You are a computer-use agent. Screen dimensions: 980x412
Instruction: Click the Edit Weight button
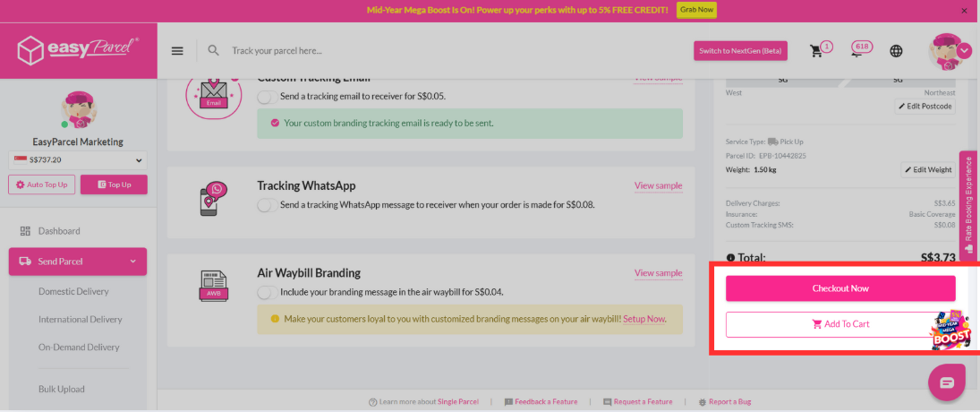(928, 169)
